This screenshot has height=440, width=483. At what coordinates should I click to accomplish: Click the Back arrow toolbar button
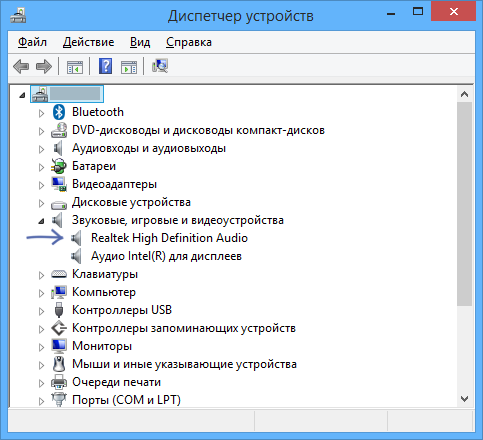(x=21, y=66)
